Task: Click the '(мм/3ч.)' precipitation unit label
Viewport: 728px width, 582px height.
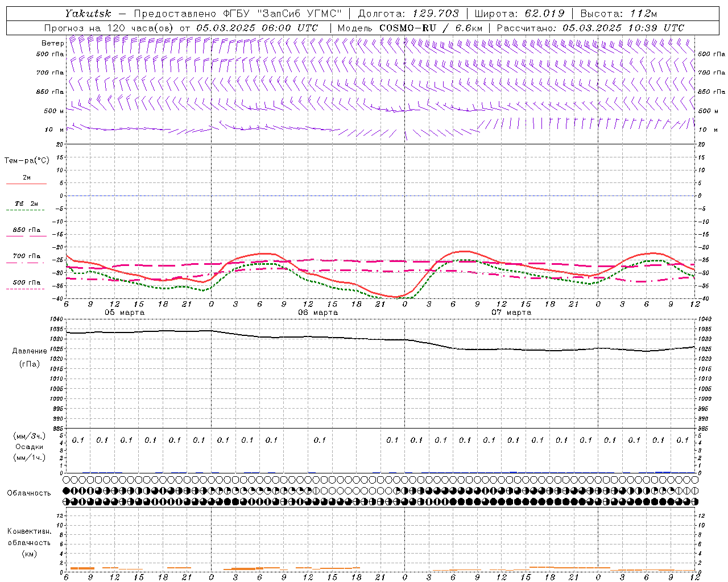Action: (x=28, y=436)
